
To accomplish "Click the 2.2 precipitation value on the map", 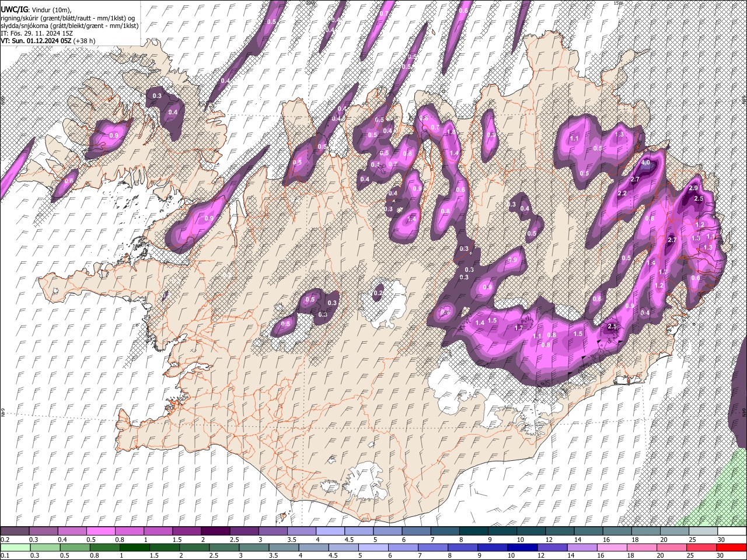I will click(622, 193).
